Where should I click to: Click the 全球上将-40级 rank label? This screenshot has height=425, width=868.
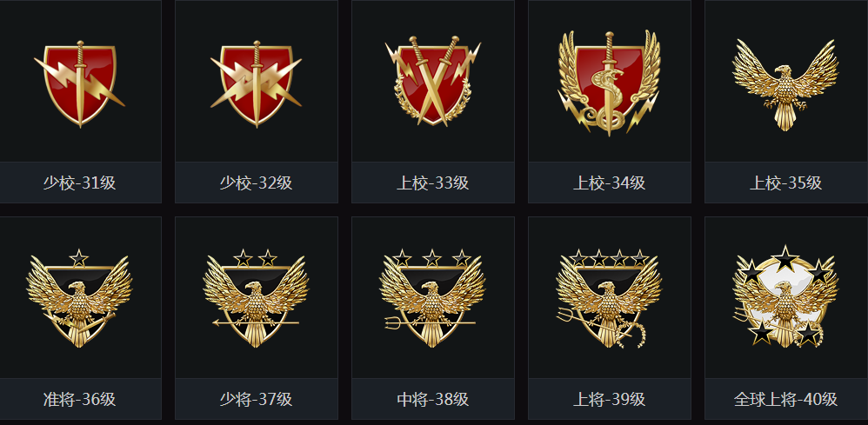coord(785,399)
